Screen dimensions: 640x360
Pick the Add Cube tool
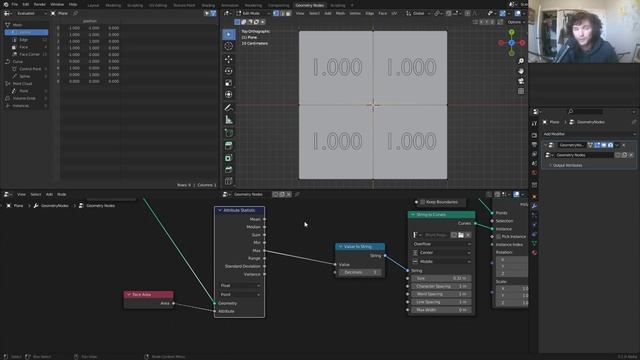[229, 133]
